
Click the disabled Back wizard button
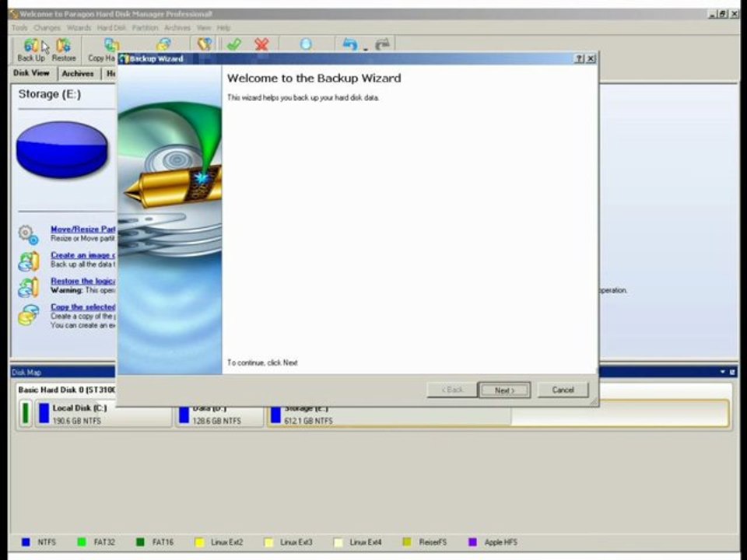click(x=451, y=390)
